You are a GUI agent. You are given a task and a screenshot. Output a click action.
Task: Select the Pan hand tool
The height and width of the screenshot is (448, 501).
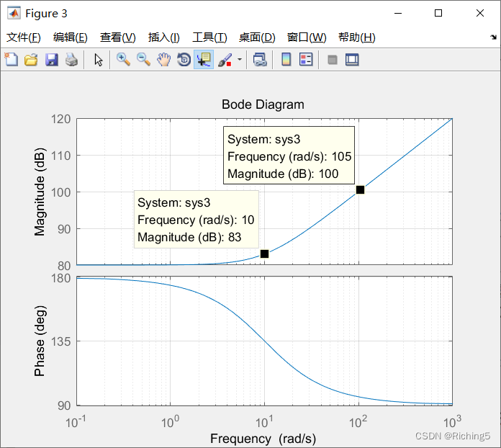(x=163, y=60)
